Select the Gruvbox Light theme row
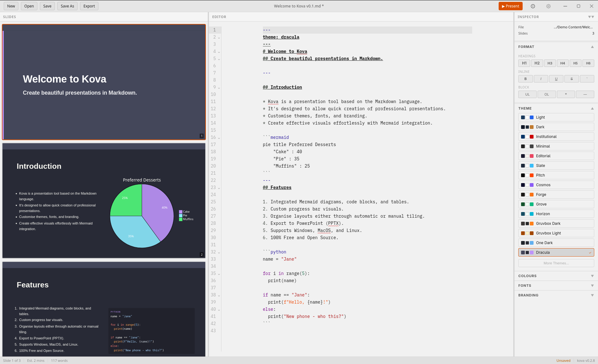The width and height of the screenshot is (598, 364). [x=556, y=233]
